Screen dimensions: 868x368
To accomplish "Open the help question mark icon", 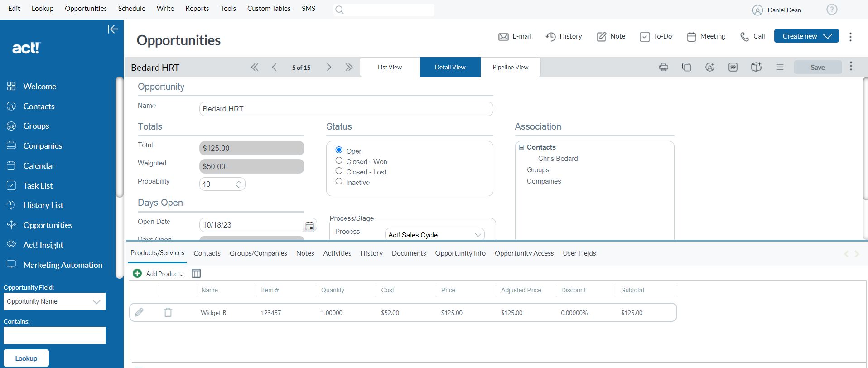I will tap(832, 9).
